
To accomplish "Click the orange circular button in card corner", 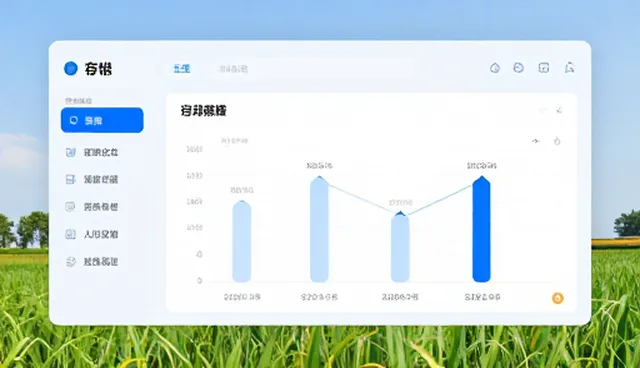I will [558, 298].
